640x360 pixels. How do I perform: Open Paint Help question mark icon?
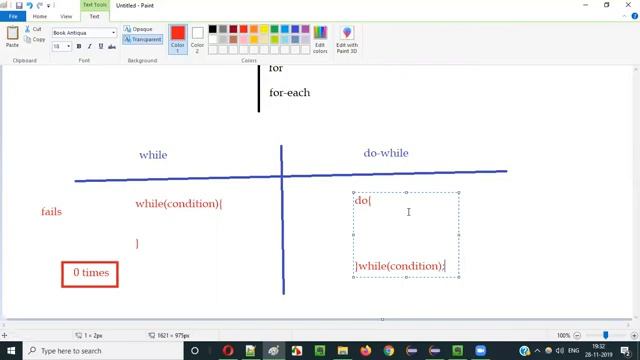click(x=635, y=16)
